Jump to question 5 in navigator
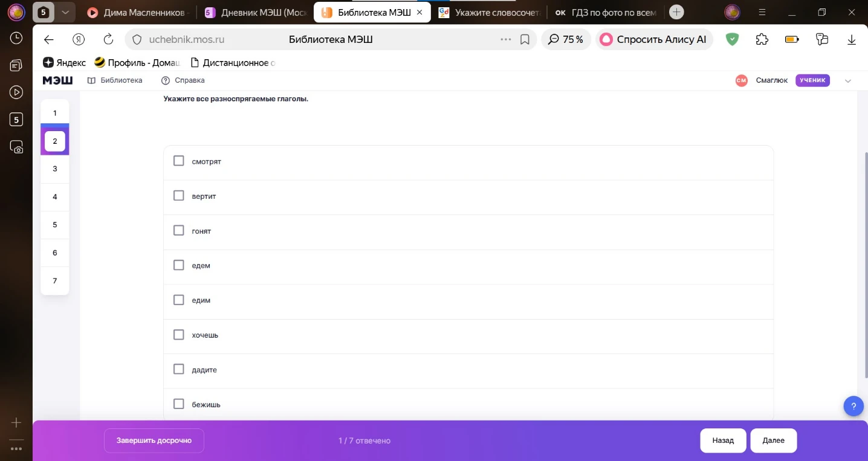868x461 pixels. click(x=55, y=225)
